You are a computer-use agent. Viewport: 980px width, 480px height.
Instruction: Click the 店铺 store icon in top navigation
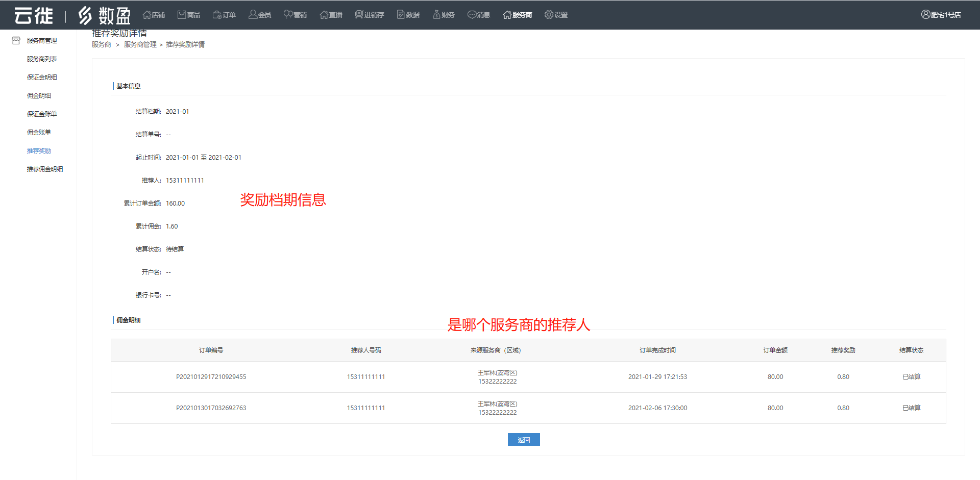click(x=147, y=15)
